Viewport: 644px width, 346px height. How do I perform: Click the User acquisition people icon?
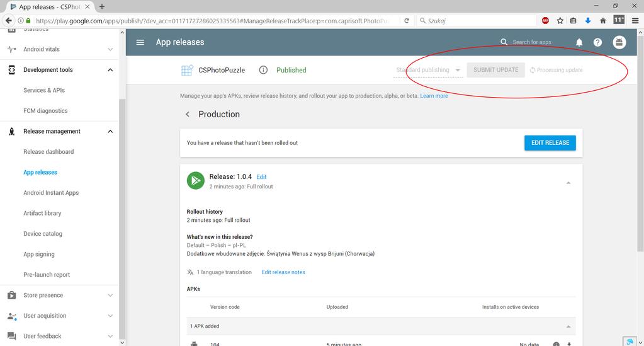(x=12, y=316)
